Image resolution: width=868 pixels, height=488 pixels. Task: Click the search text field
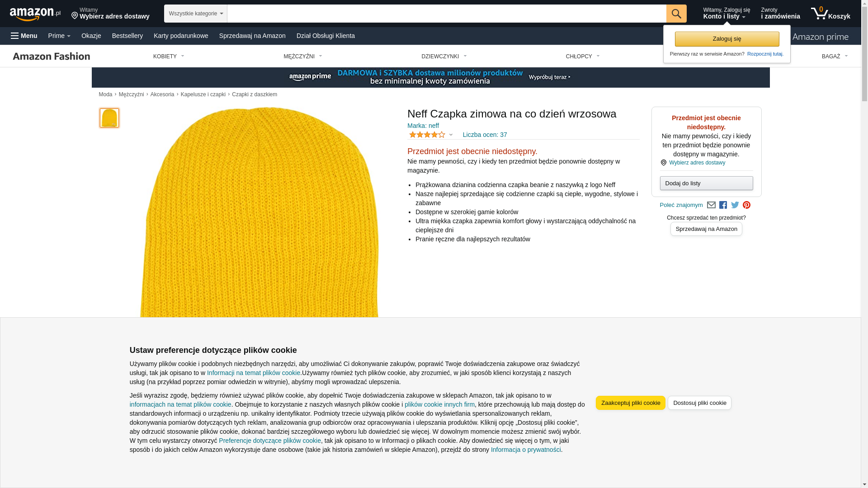(x=446, y=14)
